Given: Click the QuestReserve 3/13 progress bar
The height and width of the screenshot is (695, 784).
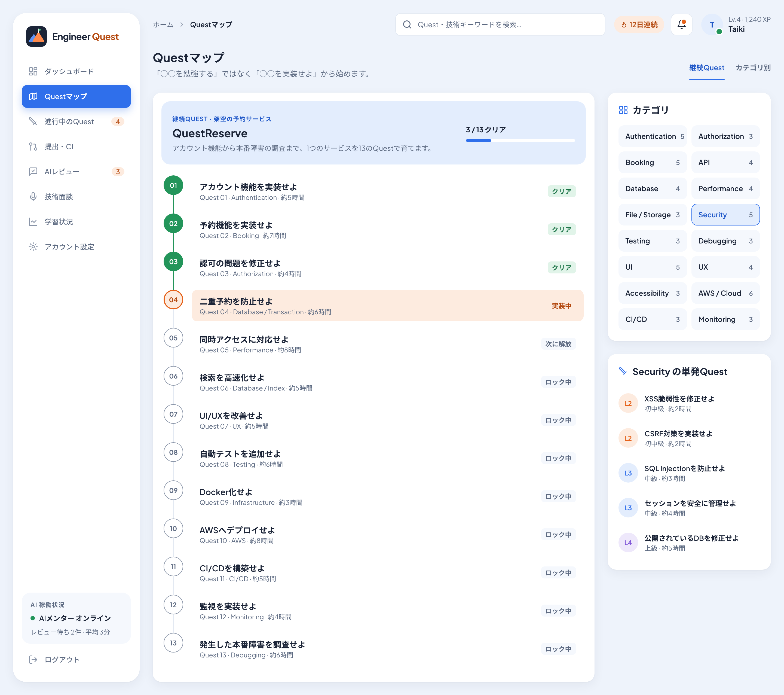Looking at the screenshot, I should pyautogui.click(x=520, y=141).
